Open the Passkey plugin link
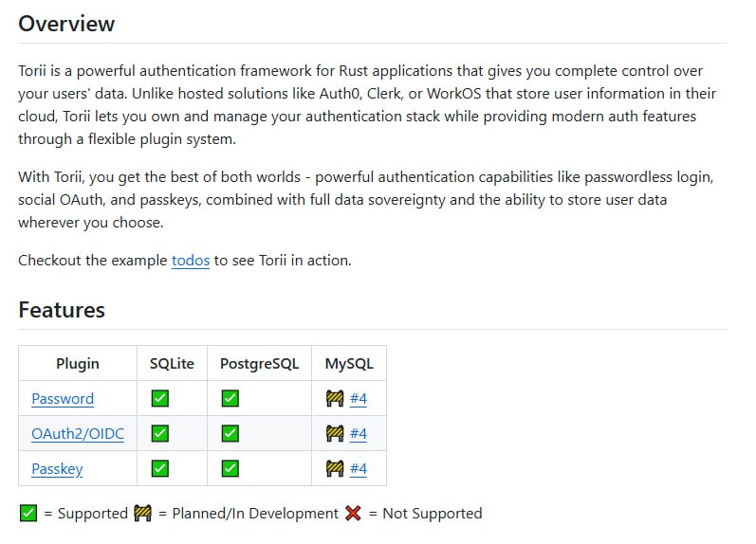 point(57,468)
